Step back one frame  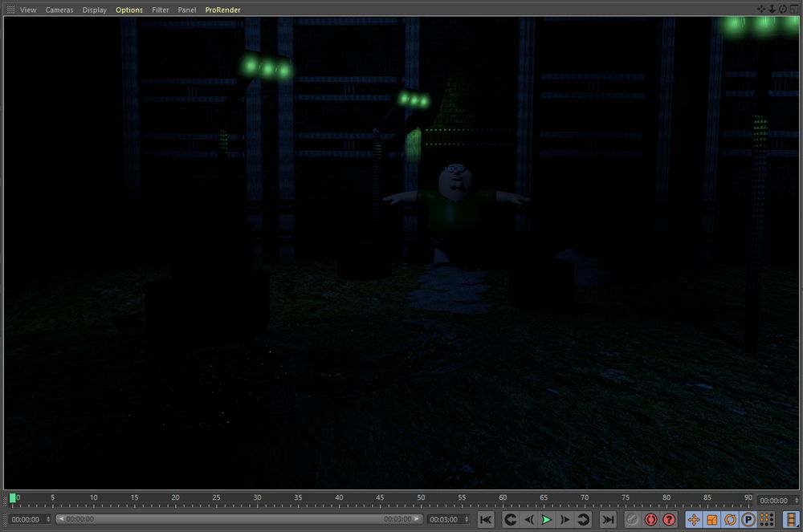point(528,520)
